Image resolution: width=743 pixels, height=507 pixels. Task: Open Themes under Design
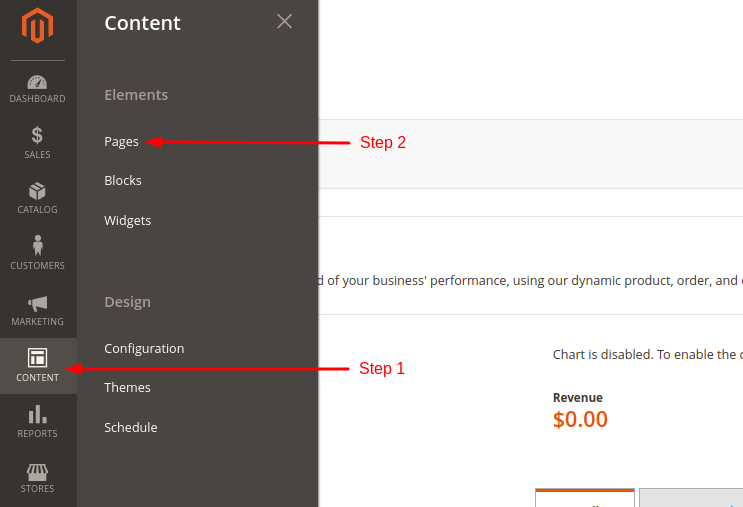click(127, 388)
